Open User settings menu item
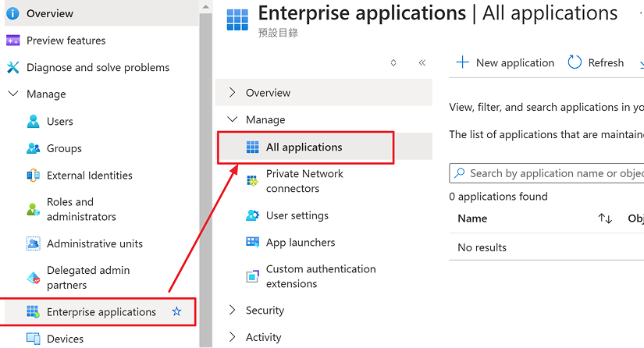This screenshot has width=644, height=348. [x=297, y=215]
